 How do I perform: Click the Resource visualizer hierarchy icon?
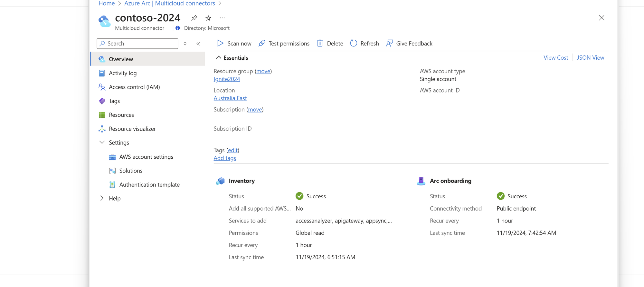pos(102,129)
